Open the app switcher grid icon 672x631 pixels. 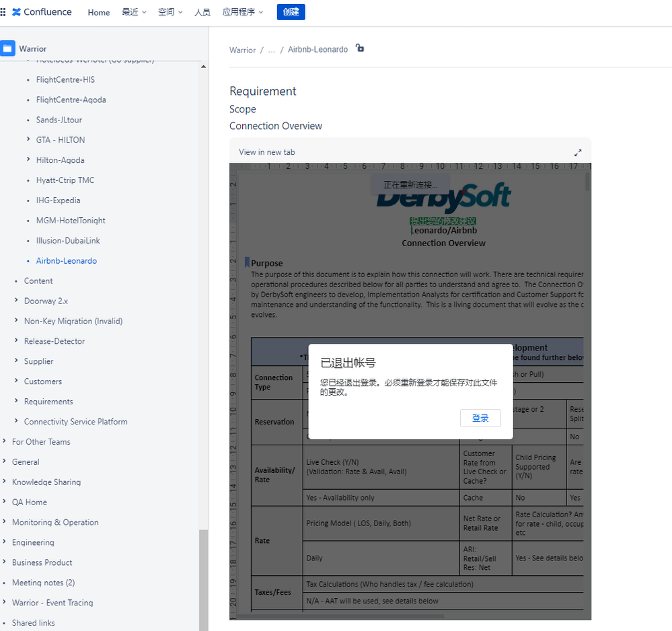pyautogui.click(x=3, y=12)
